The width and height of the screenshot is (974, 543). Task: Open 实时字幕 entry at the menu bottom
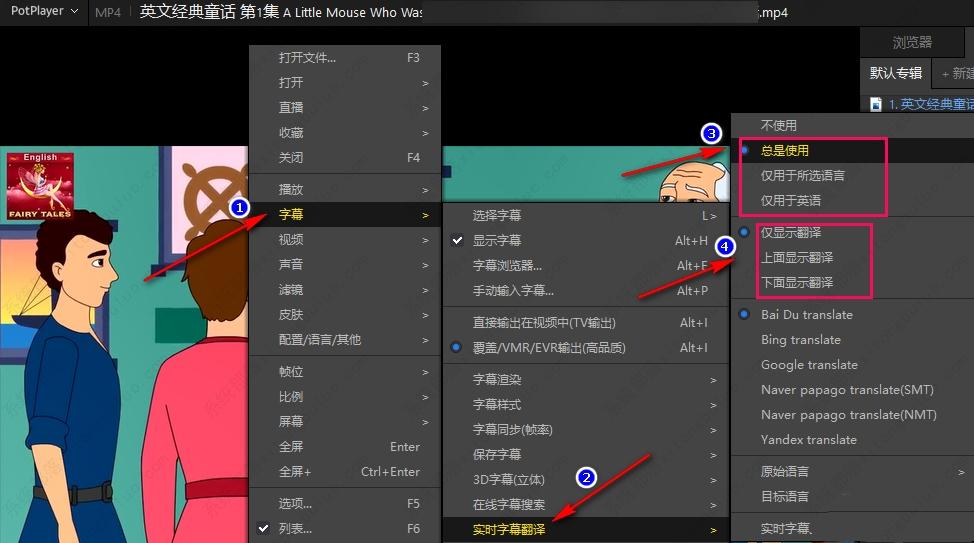853,528
